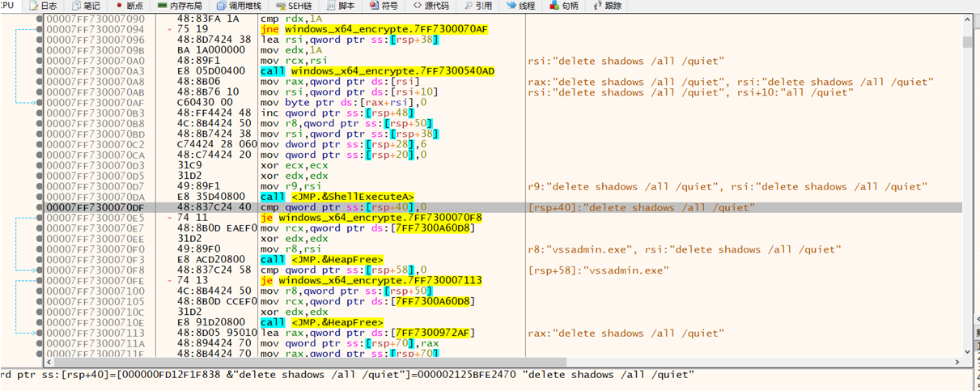Click the 调用堆栈 call stack icon
Image resolution: width=980 pixels, height=391 pixels.
pyautogui.click(x=223, y=6)
